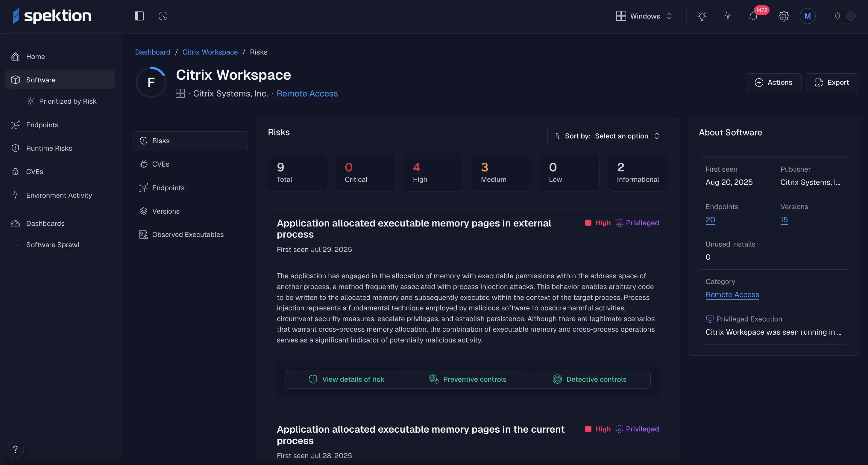Screen dimensions: 868x465
Task: Click Export CSV button
Action: [x=831, y=82]
